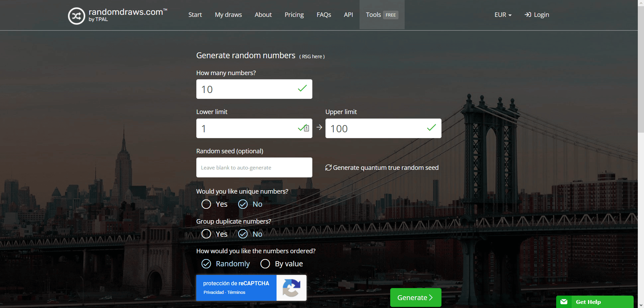Screen dimensions: 644x308
Task: Click the Login arrow icon
Action: tap(528, 15)
